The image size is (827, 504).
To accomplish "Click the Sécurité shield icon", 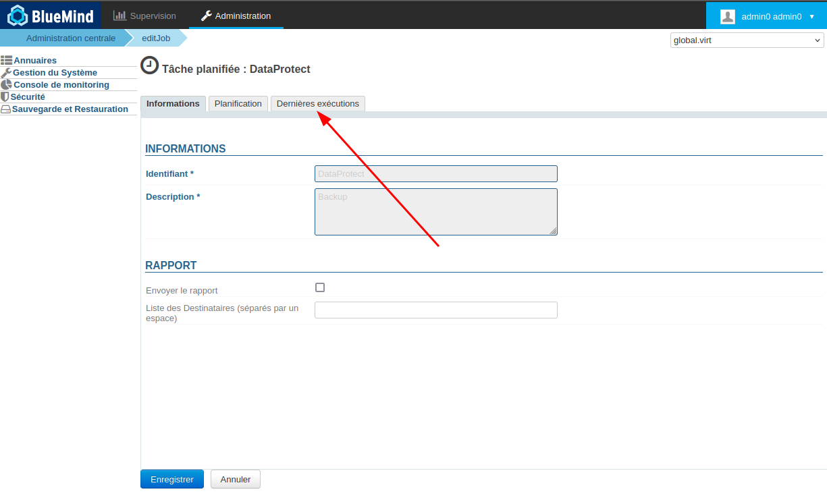I will pyautogui.click(x=5, y=97).
